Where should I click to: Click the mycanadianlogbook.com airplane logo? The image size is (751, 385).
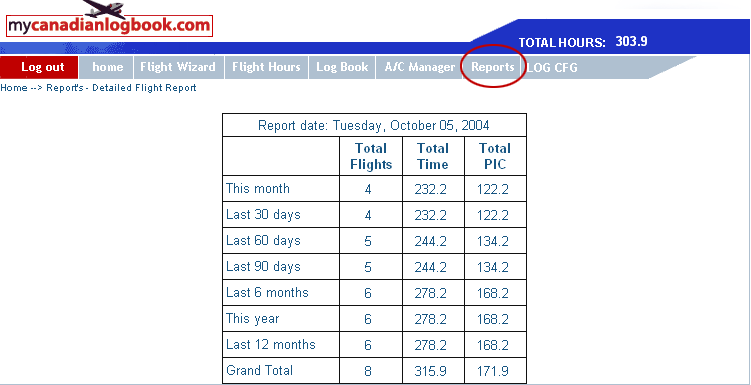coord(109,19)
